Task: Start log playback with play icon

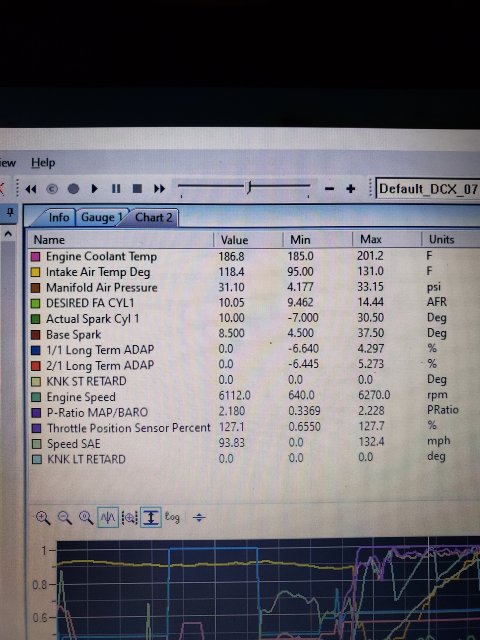Action: click(95, 189)
